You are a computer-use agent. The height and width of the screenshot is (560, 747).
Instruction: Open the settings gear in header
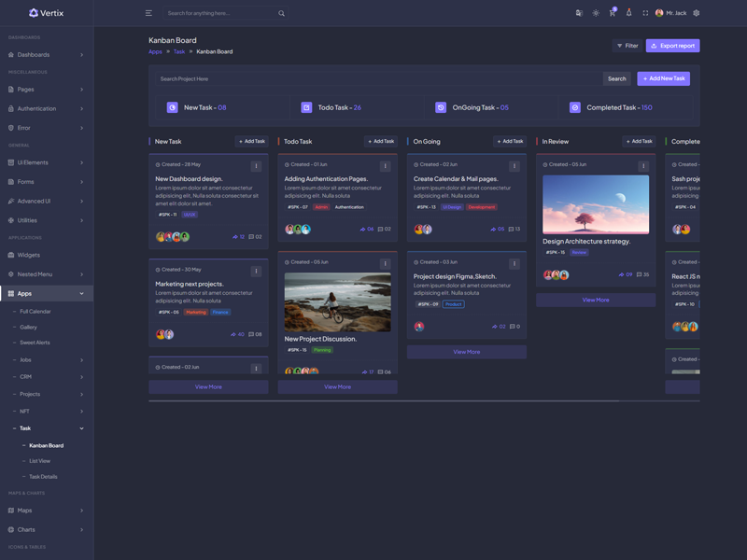point(696,13)
